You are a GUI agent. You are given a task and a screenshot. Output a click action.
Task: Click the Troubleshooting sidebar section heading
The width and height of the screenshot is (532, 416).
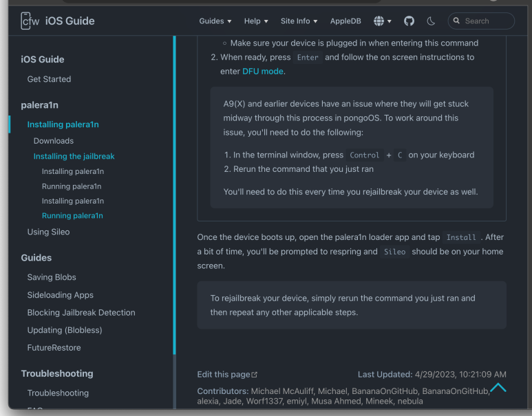point(57,373)
